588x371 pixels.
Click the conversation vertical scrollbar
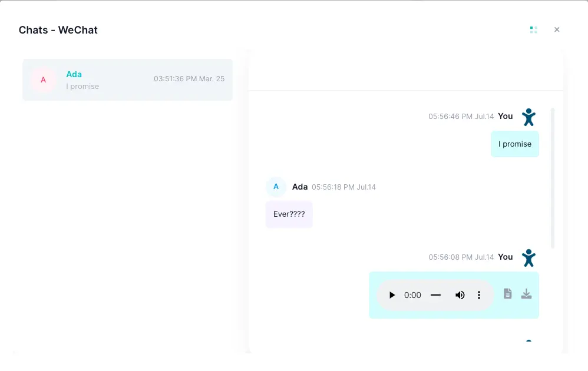[x=553, y=178]
